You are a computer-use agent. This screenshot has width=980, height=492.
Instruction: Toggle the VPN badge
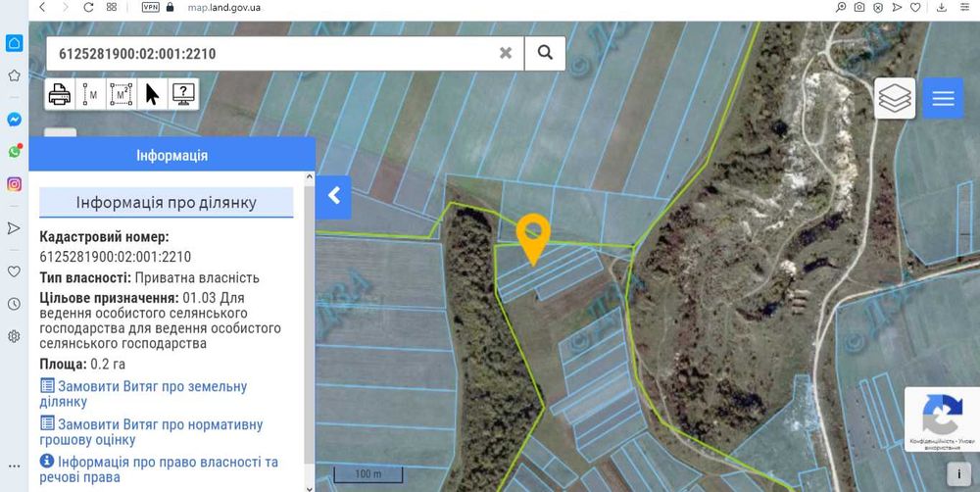pos(151,8)
